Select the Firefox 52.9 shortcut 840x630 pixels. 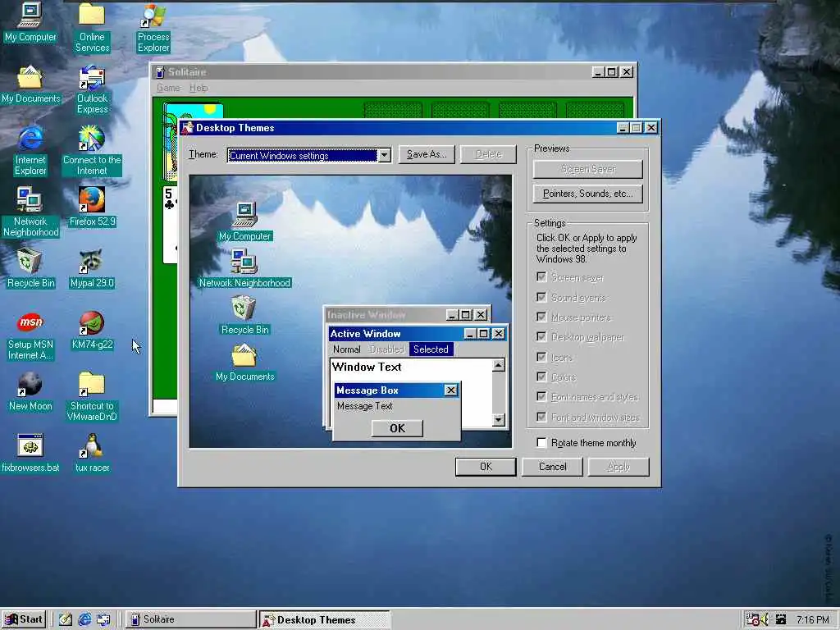click(92, 207)
